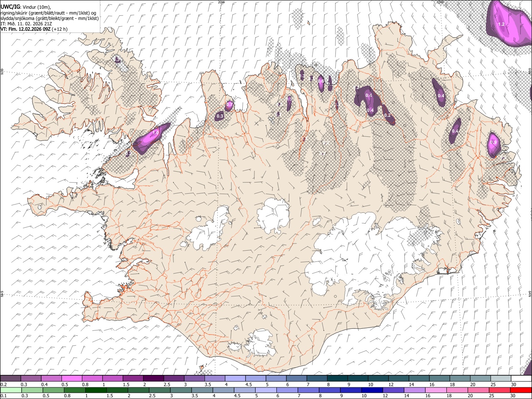The height and width of the screenshot is (399, 532).
Task: Click the dark grey-purple snow swatch labeled 0.2
Action: tap(10, 379)
